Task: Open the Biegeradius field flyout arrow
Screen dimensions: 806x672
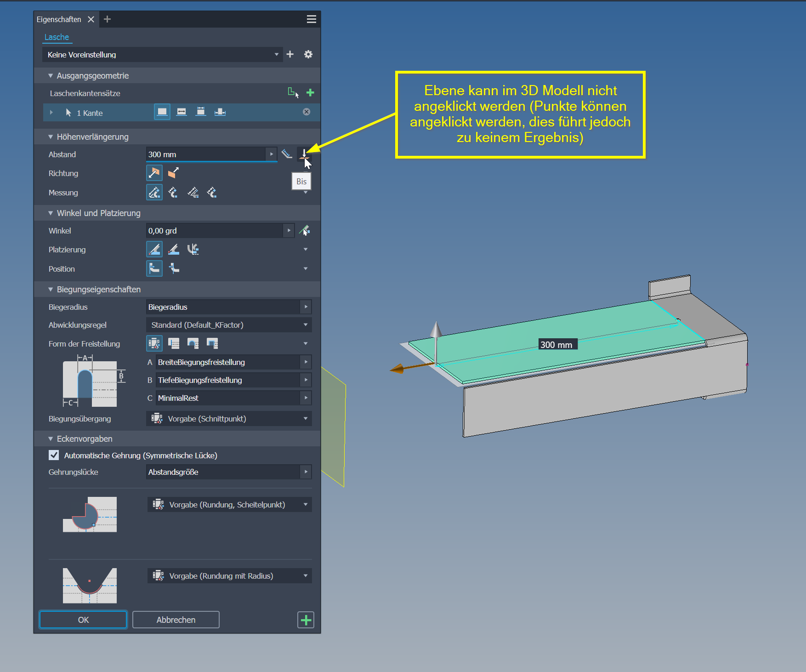Action: coord(306,307)
